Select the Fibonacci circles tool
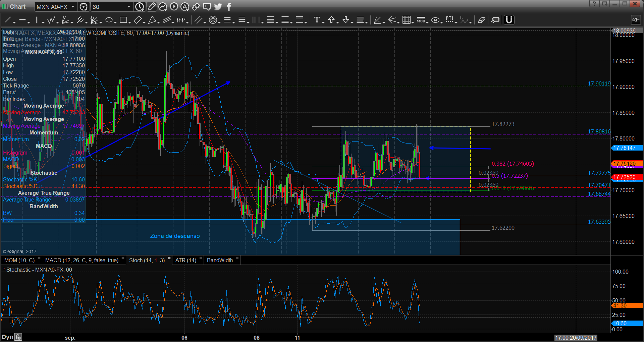This screenshot has width=644, height=342. (213, 20)
